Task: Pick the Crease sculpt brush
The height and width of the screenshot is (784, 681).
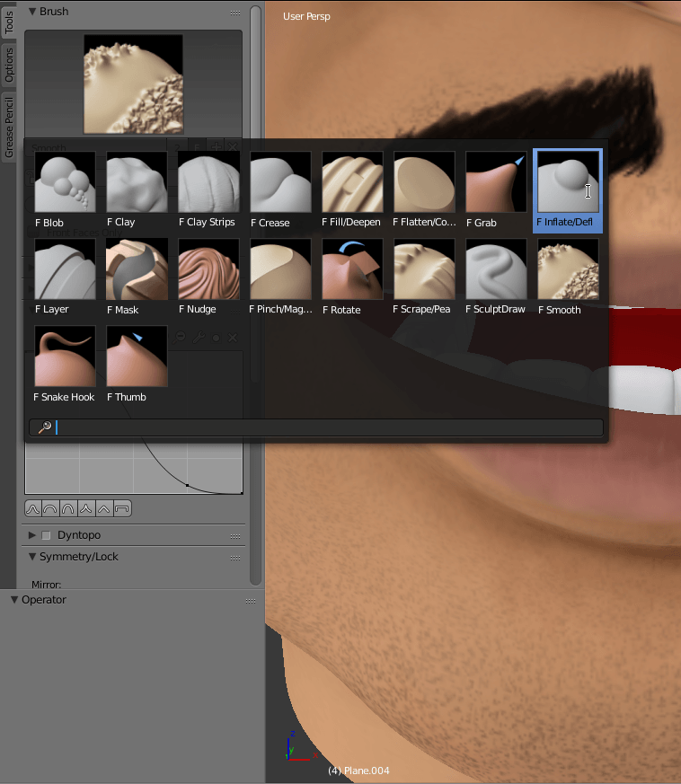Action: pos(280,182)
